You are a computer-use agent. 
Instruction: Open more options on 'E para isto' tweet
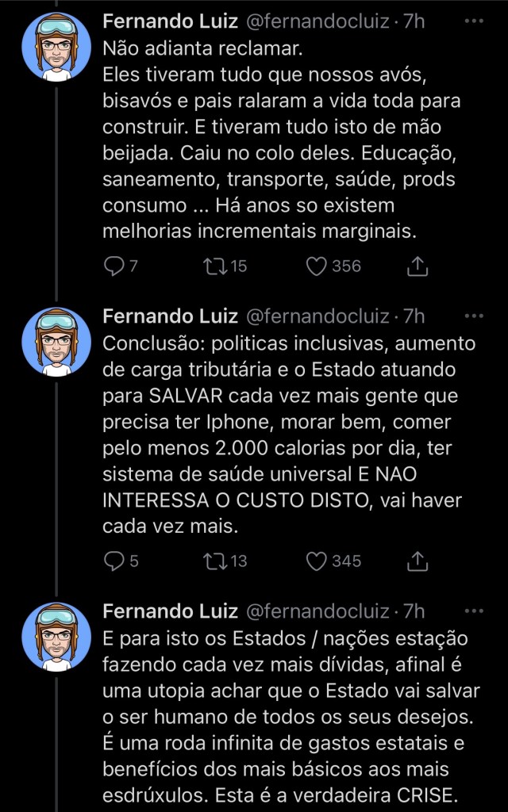473,611
